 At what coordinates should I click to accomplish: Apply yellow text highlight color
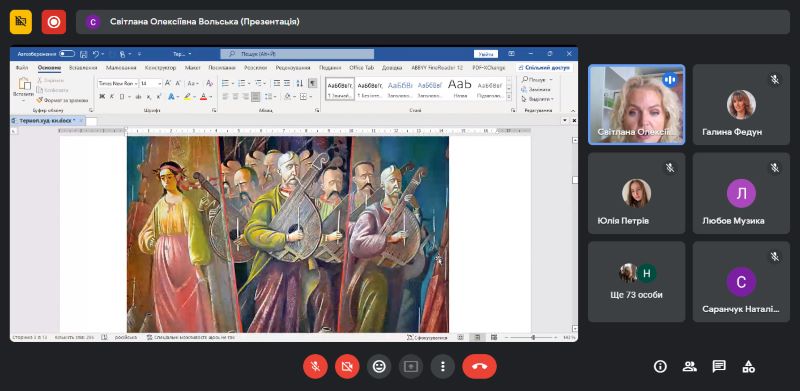[187, 96]
